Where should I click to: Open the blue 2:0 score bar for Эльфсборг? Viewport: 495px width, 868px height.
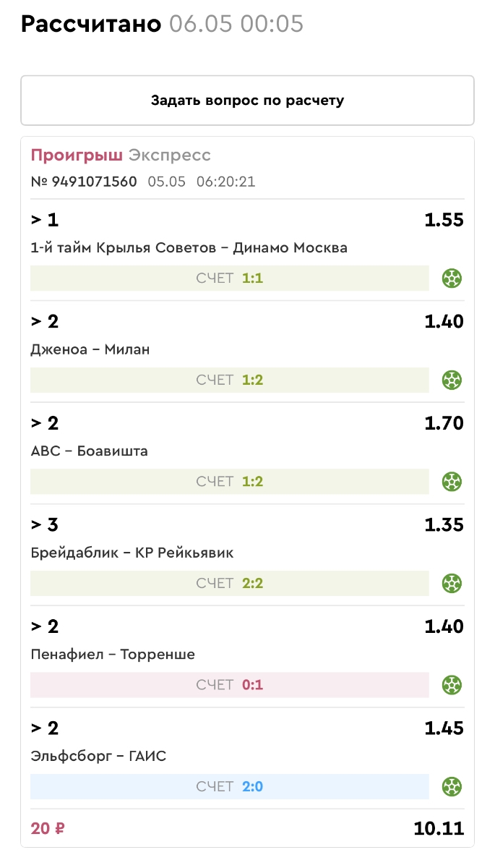230,786
